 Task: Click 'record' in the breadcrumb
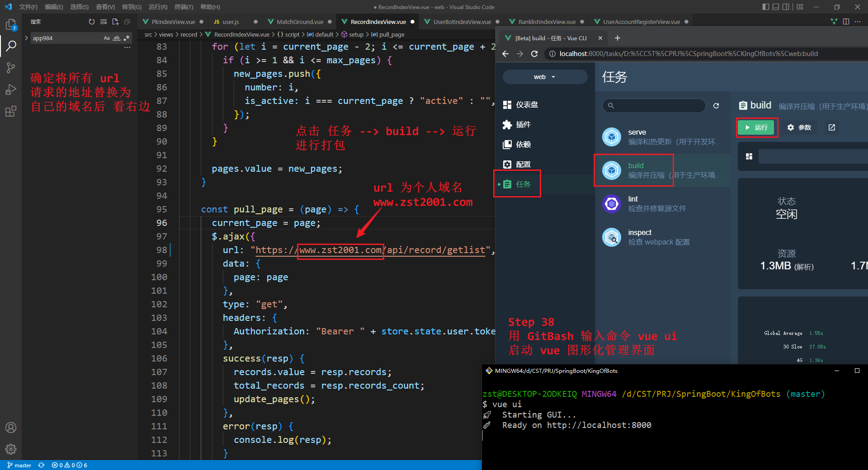[x=189, y=34]
